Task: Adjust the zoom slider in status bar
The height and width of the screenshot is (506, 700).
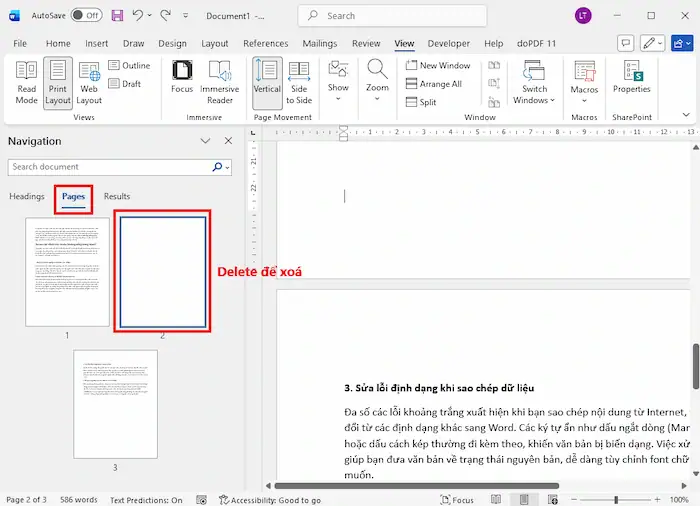Action: coord(616,500)
